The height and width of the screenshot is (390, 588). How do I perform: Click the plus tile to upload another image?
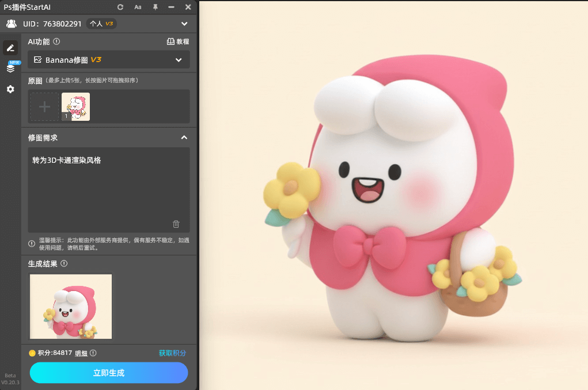[x=44, y=106]
